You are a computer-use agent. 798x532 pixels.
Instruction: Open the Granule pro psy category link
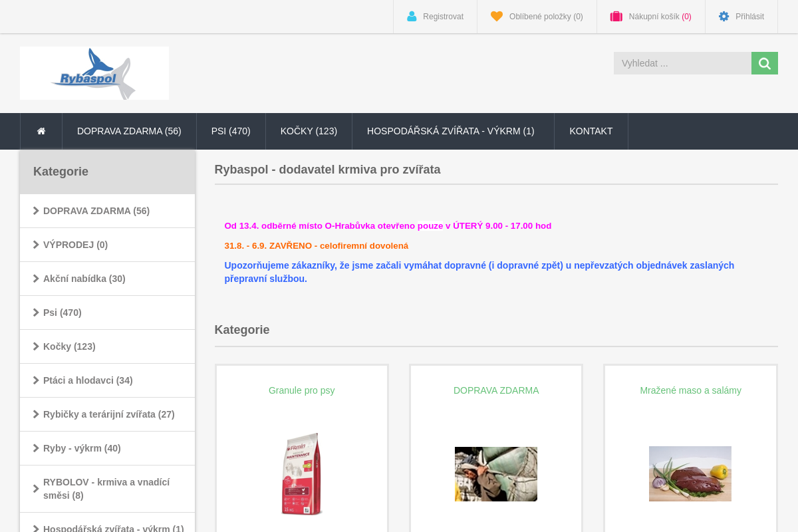click(x=302, y=390)
